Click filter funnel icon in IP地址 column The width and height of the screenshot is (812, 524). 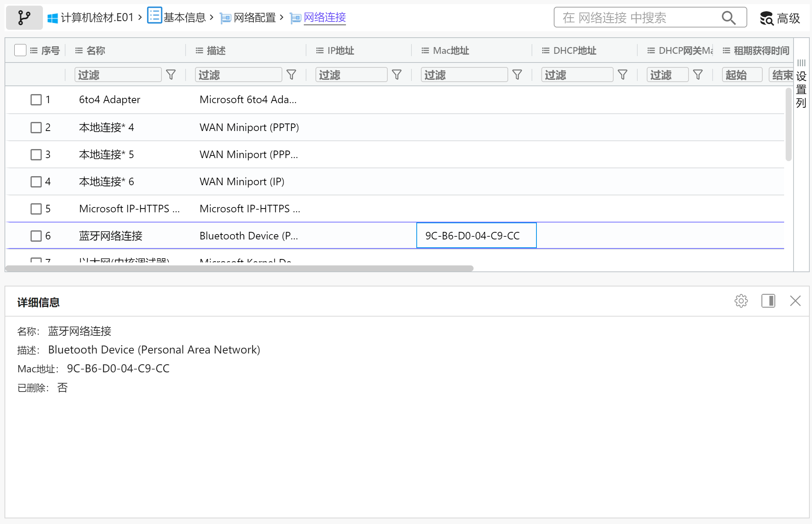pos(397,75)
